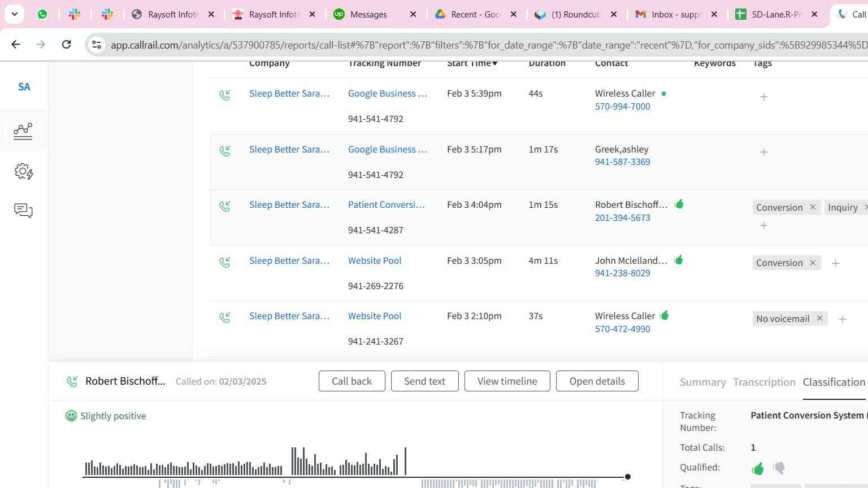Screen dimensions: 868x488
Task: Click inbound call icon for Feb 3 3:05pm row
Action: coord(225,262)
